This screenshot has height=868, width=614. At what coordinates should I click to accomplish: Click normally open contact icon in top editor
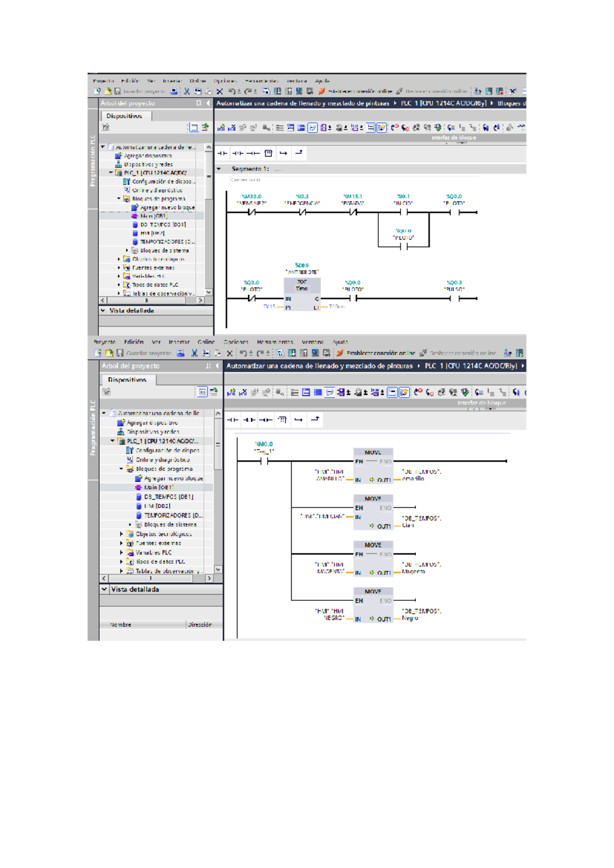click(x=222, y=153)
